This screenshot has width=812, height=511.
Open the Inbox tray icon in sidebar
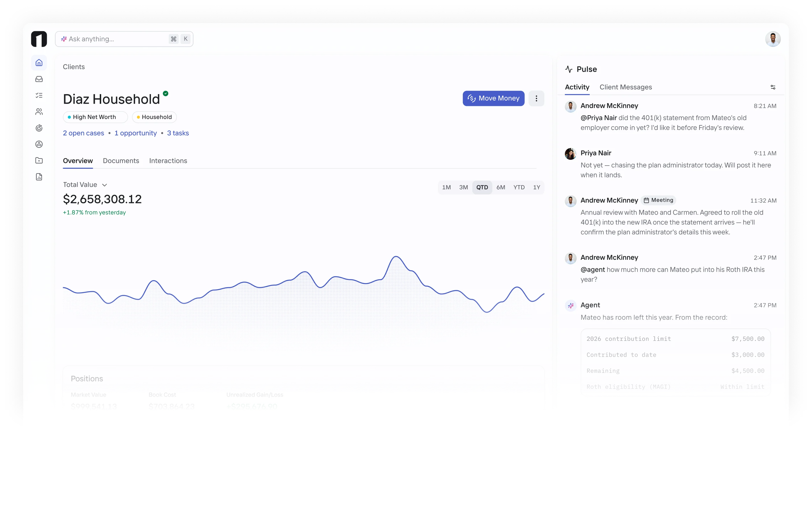pyautogui.click(x=39, y=79)
